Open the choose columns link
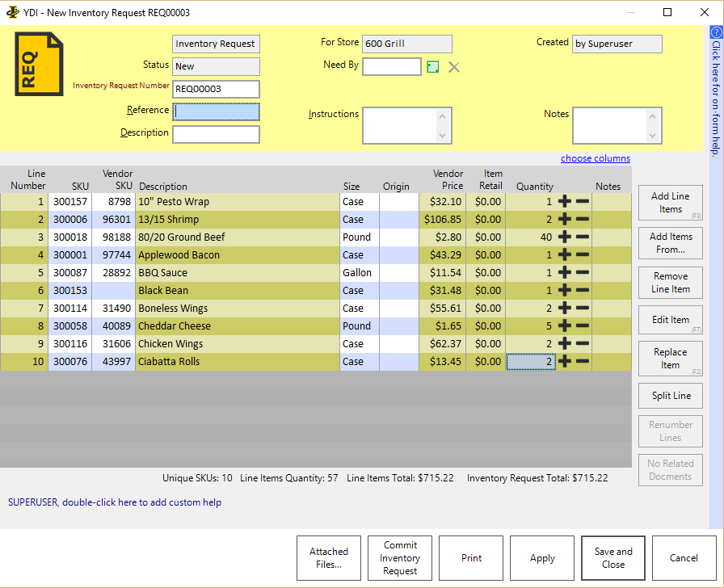The image size is (724, 588). (x=595, y=158)
